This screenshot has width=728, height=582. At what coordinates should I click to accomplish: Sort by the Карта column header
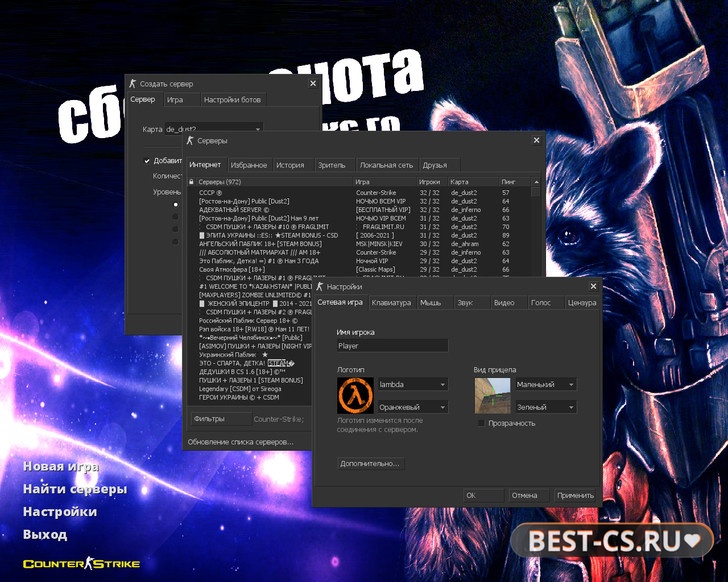coord(472,182)
